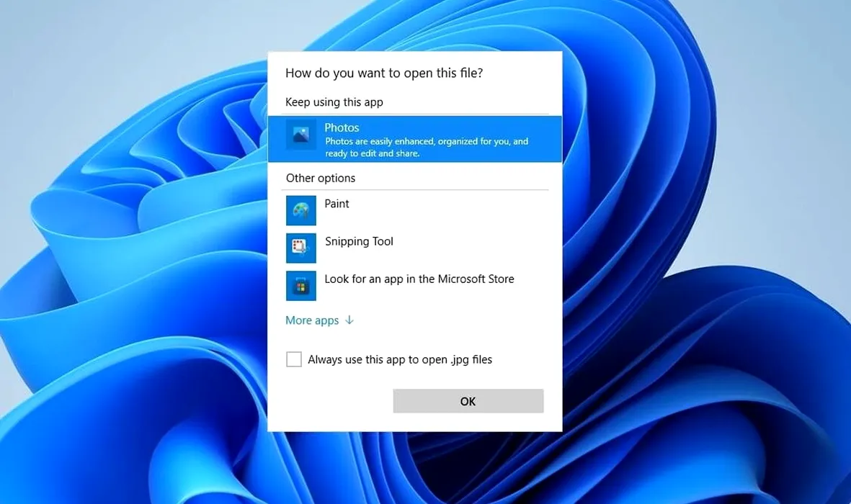Click the Photos description text
Screen dimensions: 851x504
[427, 147]
